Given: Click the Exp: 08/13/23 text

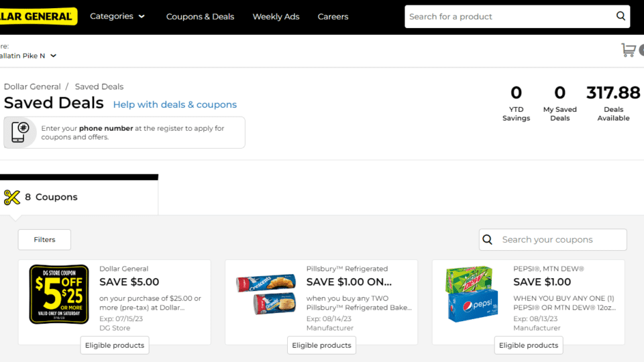Looking at the screenshot, I should (535, 318).
